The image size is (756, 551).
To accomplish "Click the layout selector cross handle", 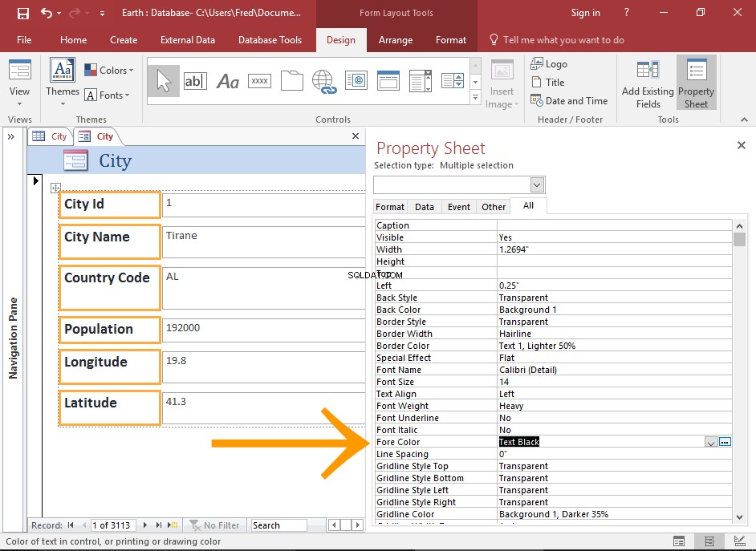I will [x=55, y=188].
